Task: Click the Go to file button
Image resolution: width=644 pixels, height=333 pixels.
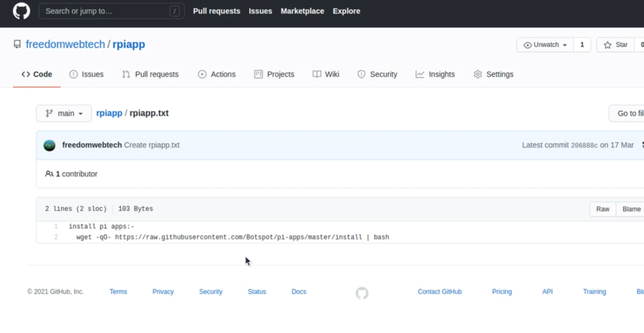Action: click(627, 113)
